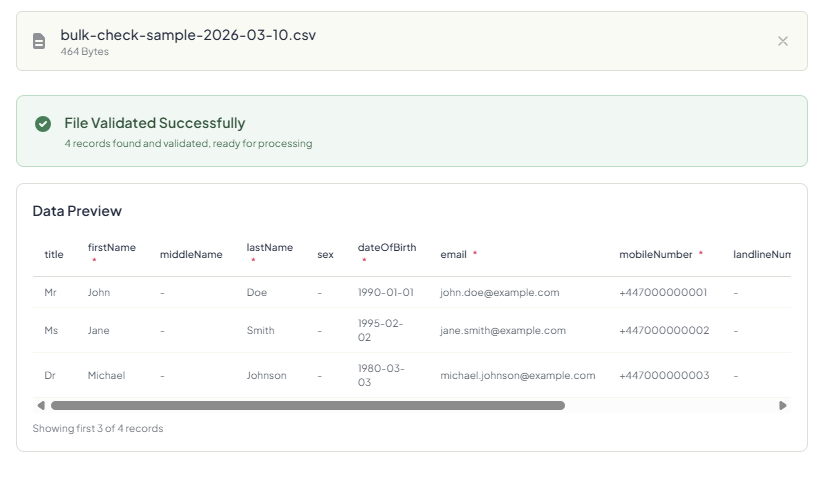Click the john.doe@example.com email cell
The height and width of the screenshot is (484, 826).
[x=500, y=293]
